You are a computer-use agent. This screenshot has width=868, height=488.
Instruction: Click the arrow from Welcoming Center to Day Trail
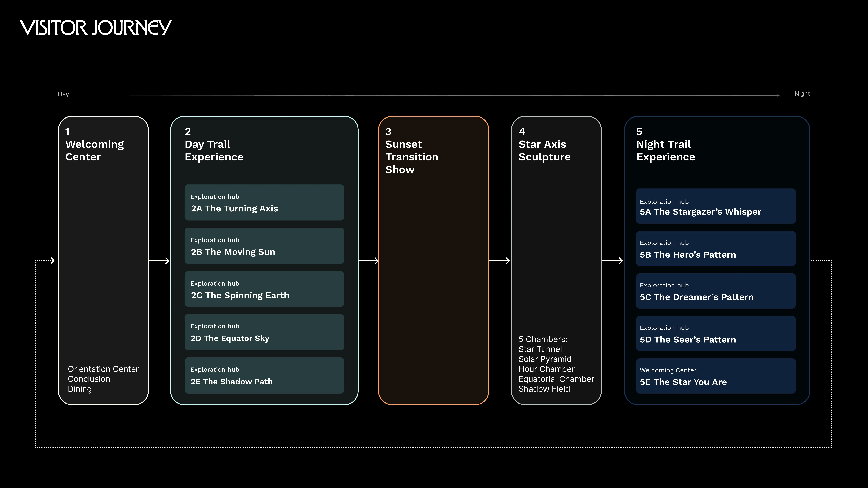pos(159,261)
